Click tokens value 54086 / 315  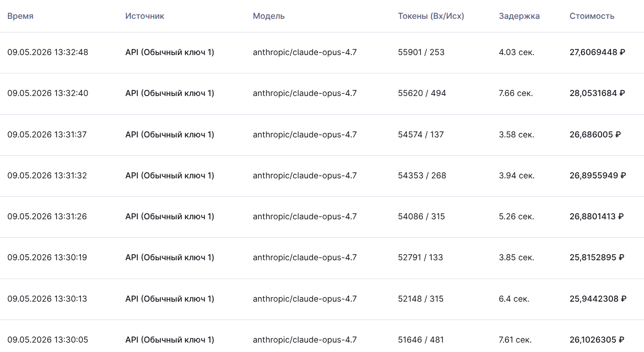click(421, 216)
